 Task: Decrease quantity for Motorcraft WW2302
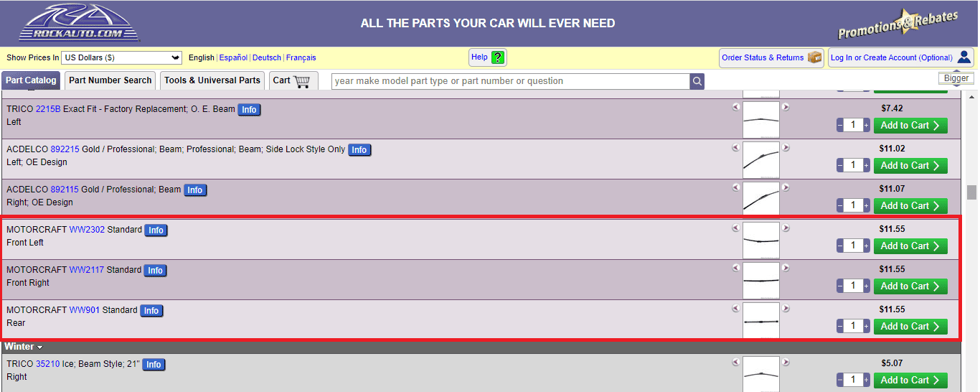840,246
